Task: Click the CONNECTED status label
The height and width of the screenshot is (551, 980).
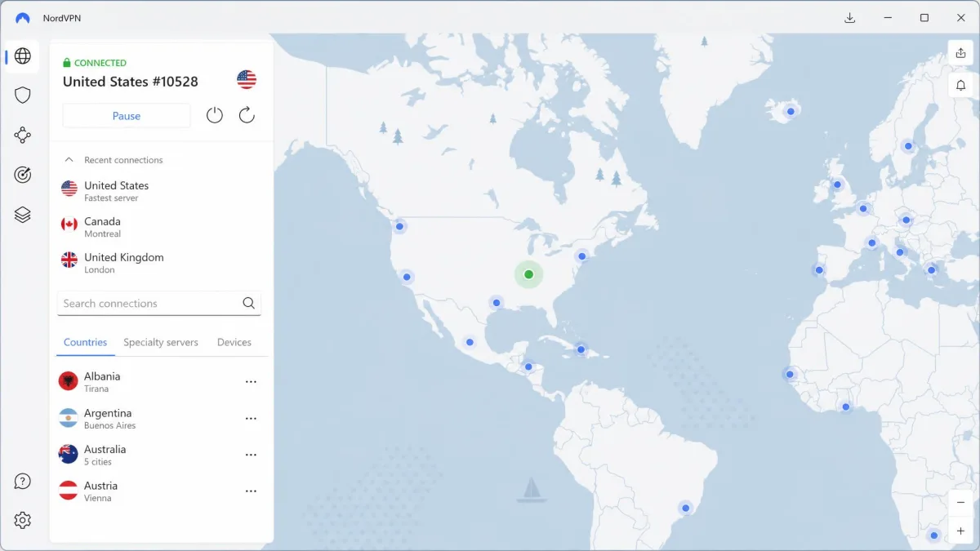Action: tap(100, 63)
